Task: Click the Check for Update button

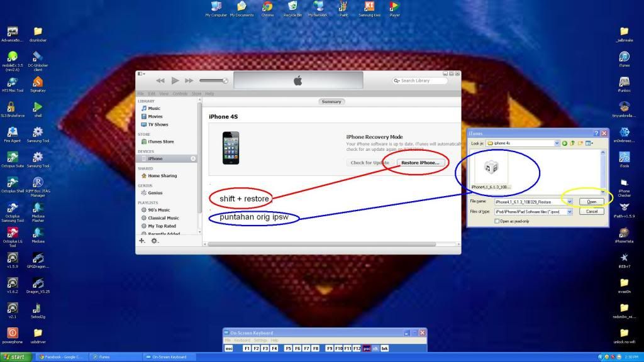Action: click(370, 163)
